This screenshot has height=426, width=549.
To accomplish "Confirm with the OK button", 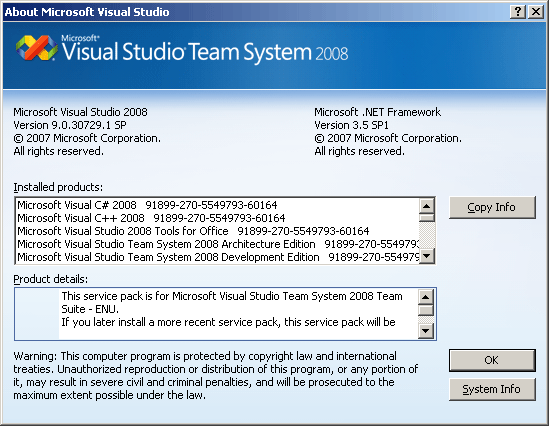I will [x=492, y=360].
